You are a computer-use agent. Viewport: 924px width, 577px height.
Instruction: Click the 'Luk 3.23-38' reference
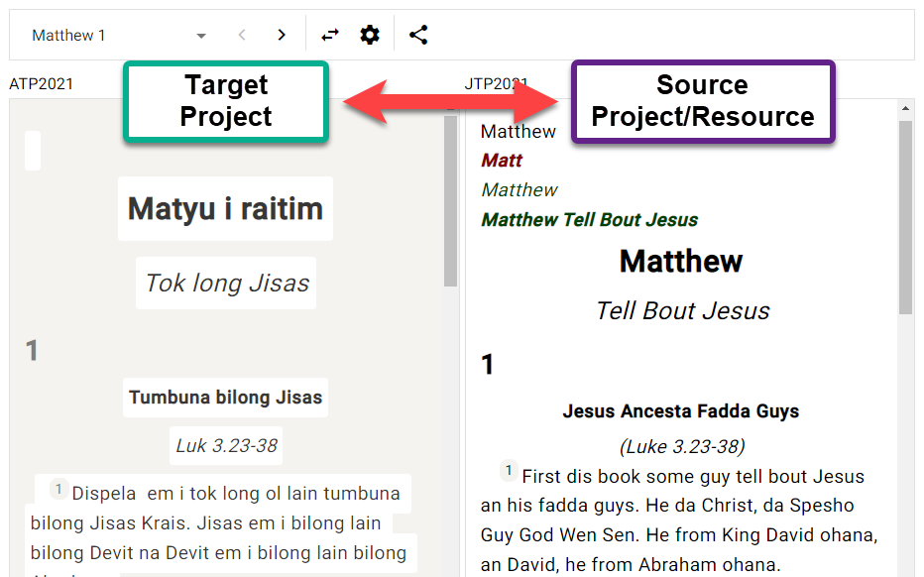226,446
